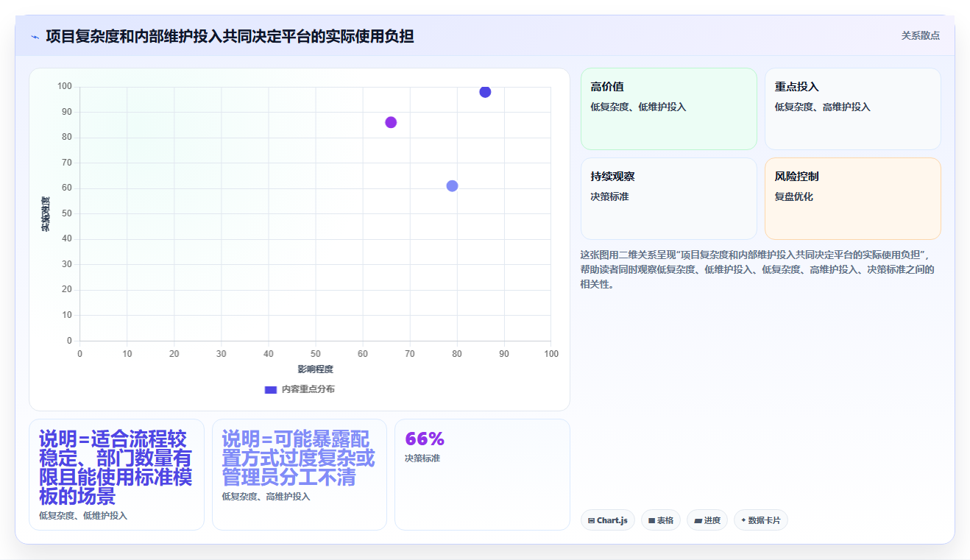Click the description paragraph starting 这张图用二维关系
970x560 pixels.
[757, 269]
